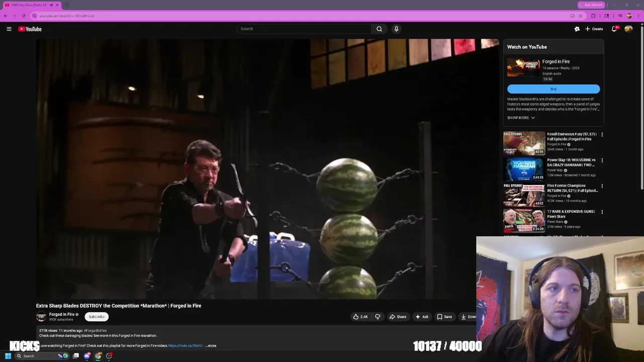Open Forged in Fire channel avatar

(41, 317)
